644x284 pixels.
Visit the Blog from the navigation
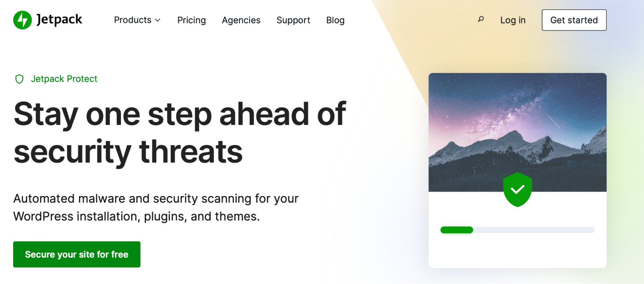coord(335,20)
